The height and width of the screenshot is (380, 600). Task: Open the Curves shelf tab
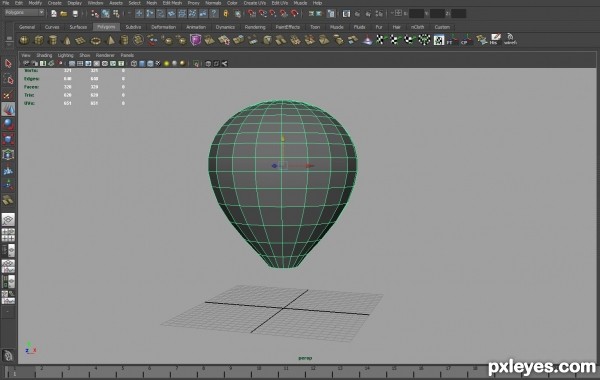(52, 27)
